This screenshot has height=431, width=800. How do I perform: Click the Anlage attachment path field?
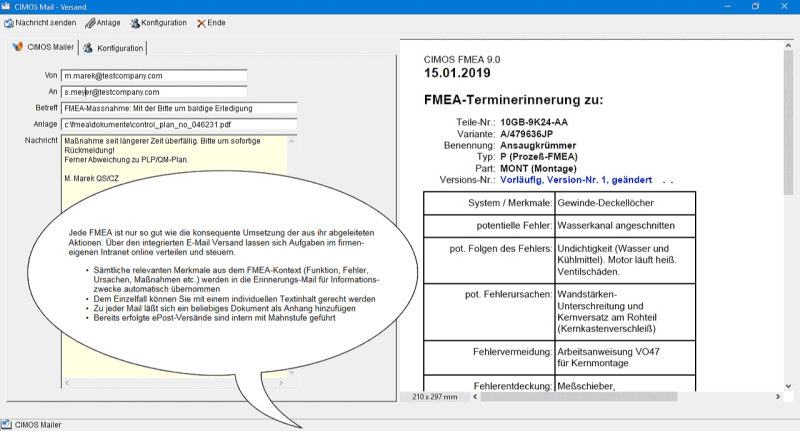pos(178,124)
